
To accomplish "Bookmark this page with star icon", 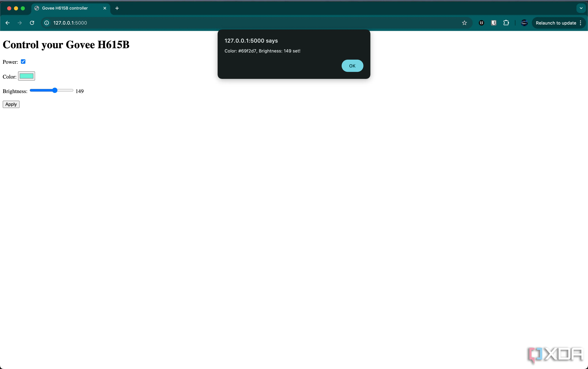I will pos(464,23).
